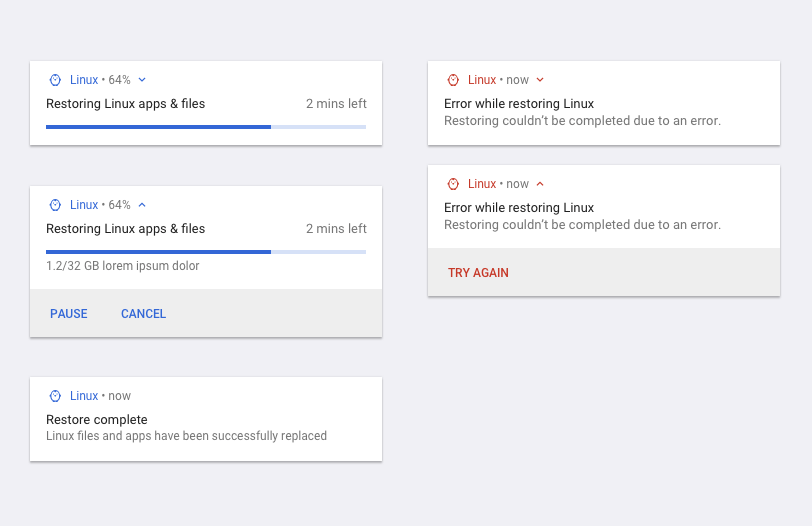Viewport: 812px width, 526px height.
Task: Click red Linux icon in collapsed error notification
Action: click(453, 80)
